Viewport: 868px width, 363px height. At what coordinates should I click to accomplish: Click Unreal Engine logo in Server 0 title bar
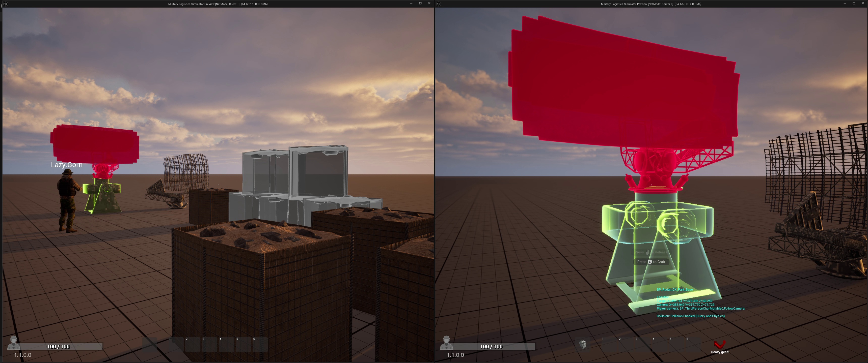click(x=439, y=4)
